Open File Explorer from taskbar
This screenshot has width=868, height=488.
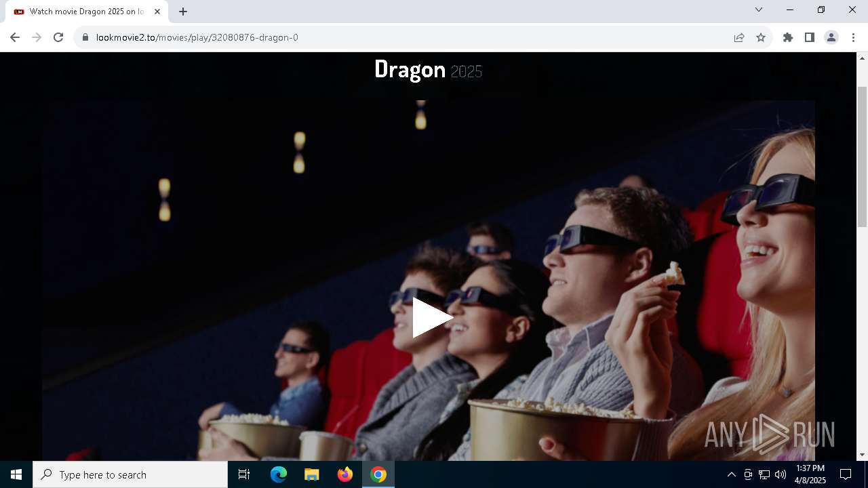coord(312,474)
